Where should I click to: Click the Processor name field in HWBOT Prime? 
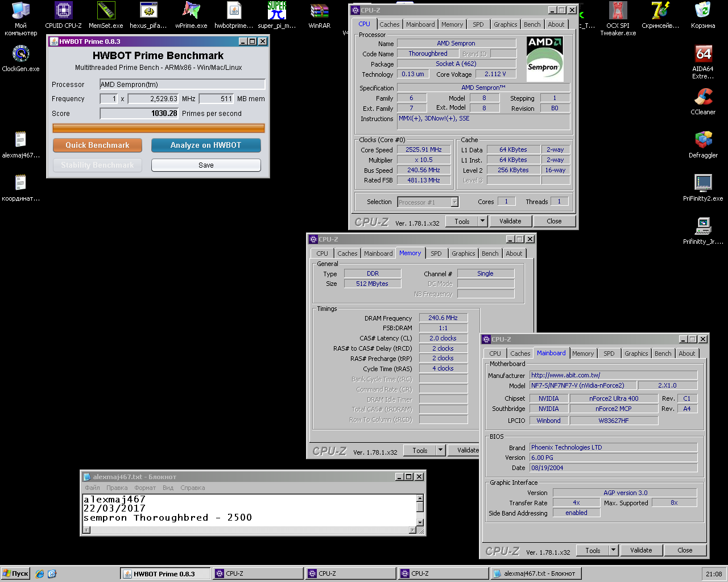tap(183, 85)
